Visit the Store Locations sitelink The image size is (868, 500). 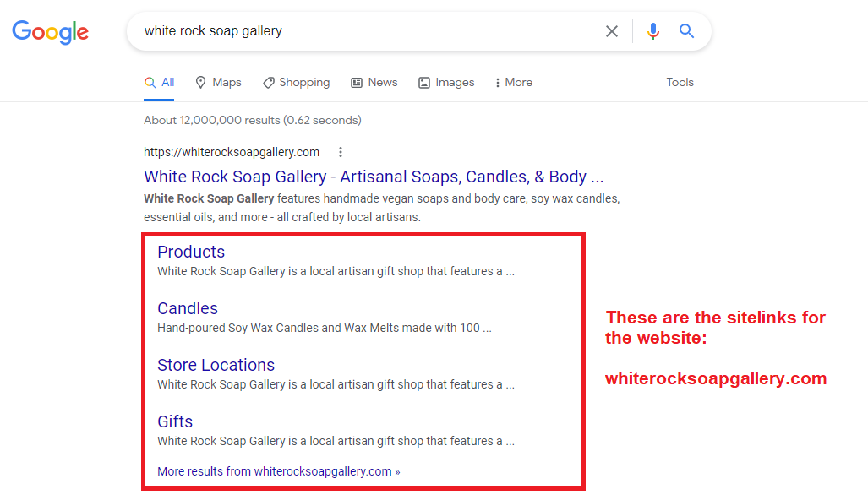[x=216, y=365]
